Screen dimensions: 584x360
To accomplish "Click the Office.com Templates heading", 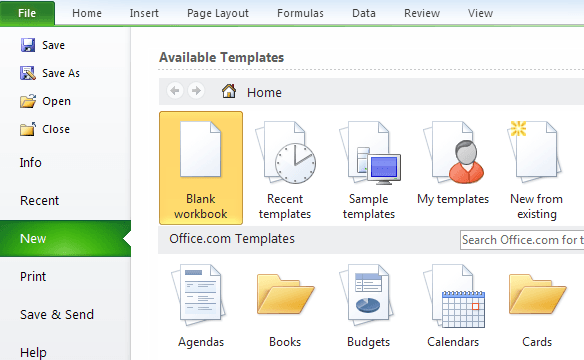I will [x=232, y=239].
